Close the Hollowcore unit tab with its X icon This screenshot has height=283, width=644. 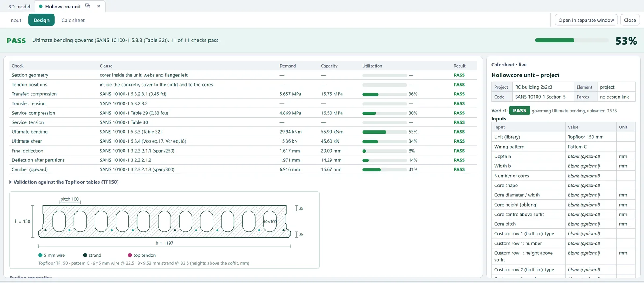(99, 6)
